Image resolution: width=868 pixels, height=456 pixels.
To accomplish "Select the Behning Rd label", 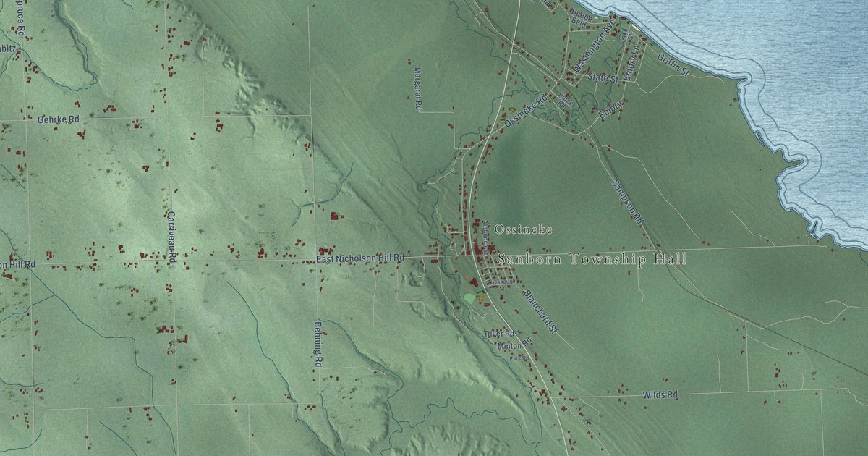I will [317, 344].
